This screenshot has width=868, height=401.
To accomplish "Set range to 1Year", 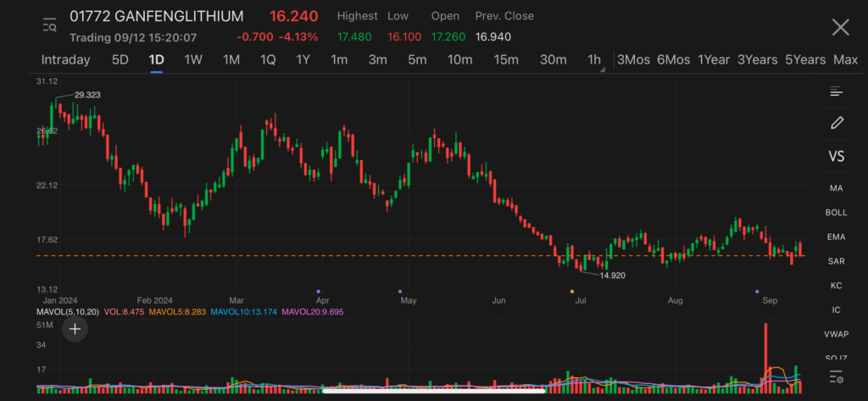I will point(714,60).
